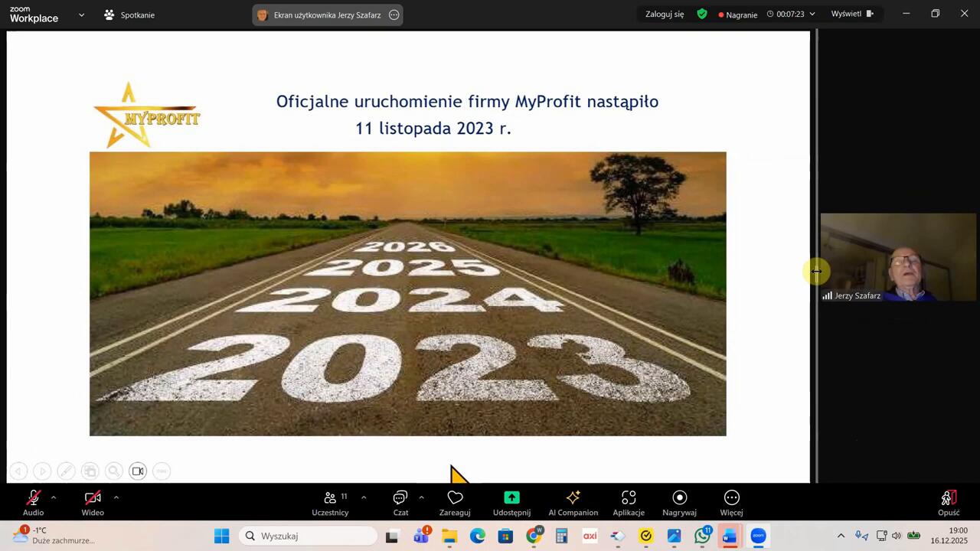Select the pen annotation tool under the slide

66,471
